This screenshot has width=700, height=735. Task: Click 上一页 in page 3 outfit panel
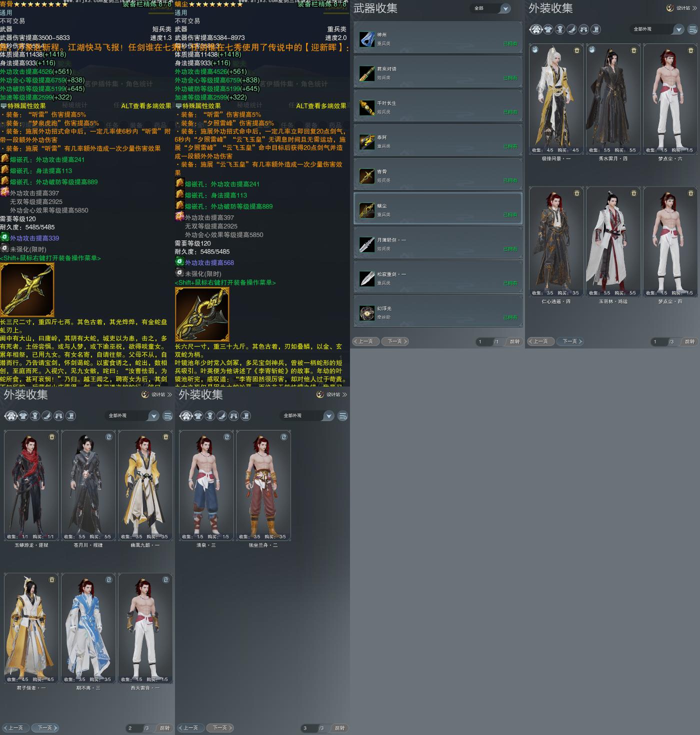pos(190,728)
